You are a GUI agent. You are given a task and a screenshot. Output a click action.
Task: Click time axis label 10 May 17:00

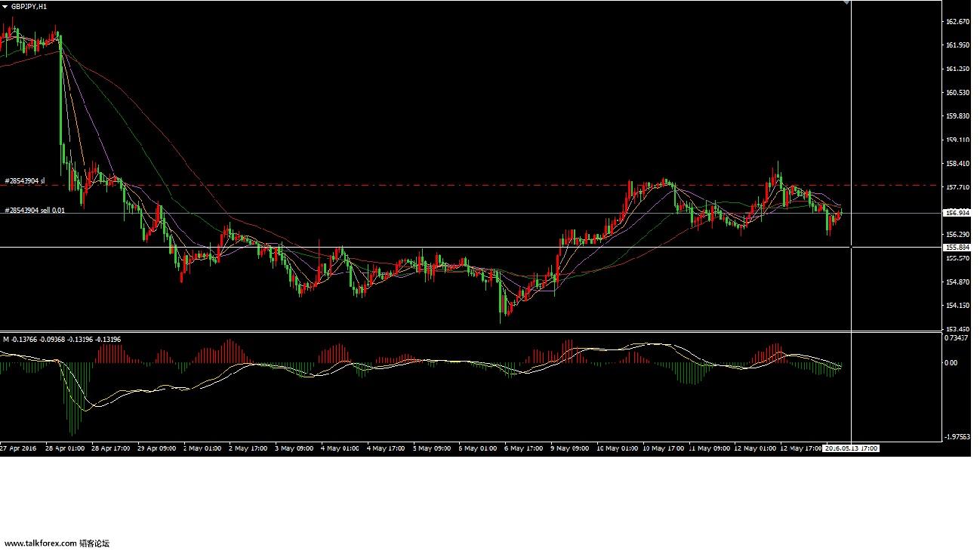click(x=663, y=448)
